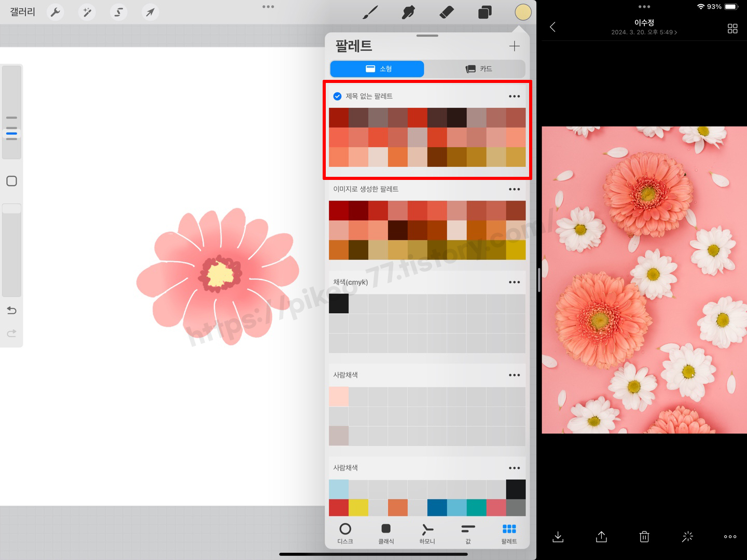
Task: Pick the teal swatch in last 사람채색
Action: (476, 508)
